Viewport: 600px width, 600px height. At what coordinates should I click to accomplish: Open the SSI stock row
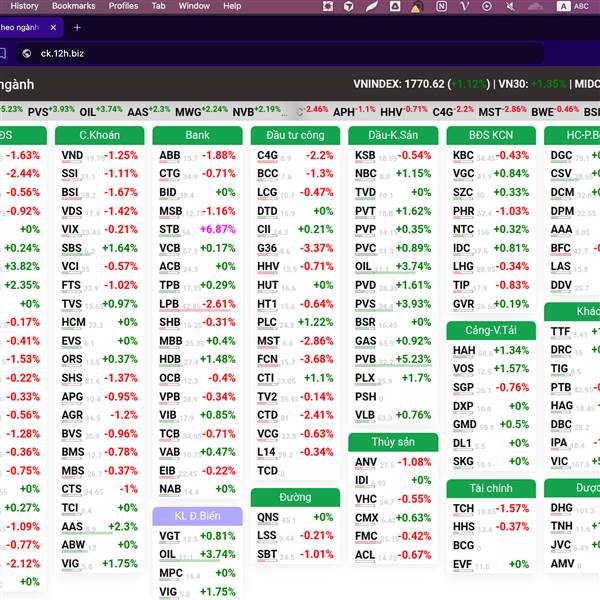(x=99, y=174)
